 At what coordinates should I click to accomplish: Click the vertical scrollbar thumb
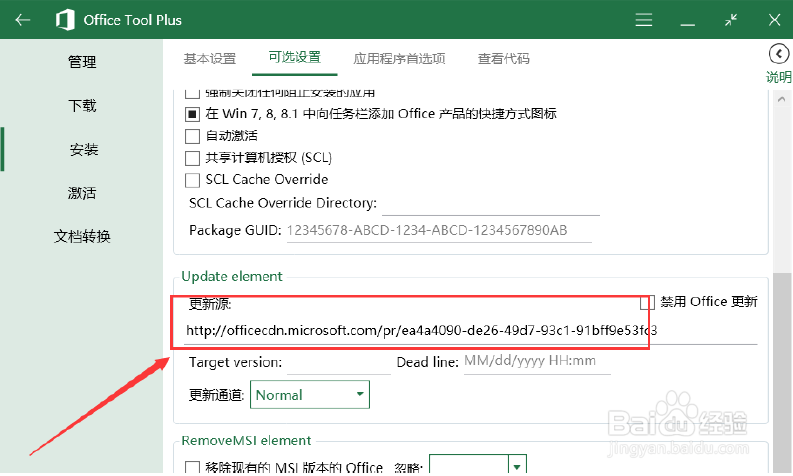tap(782, 373)
